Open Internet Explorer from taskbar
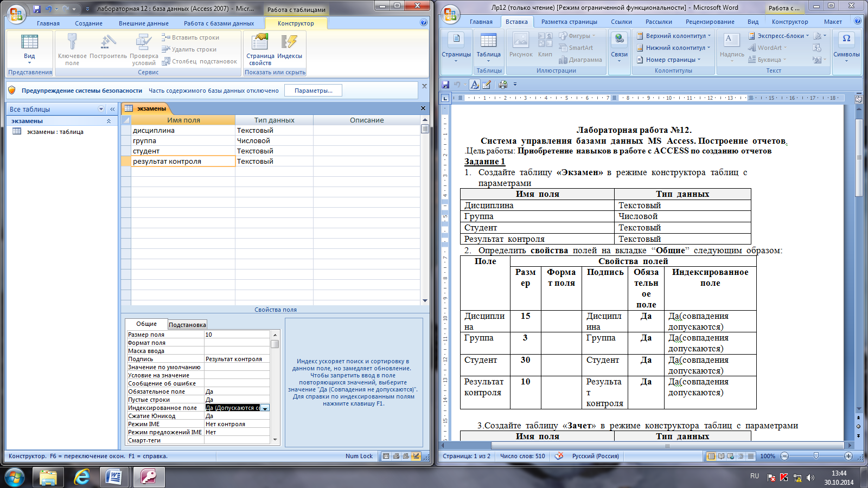The height and width of the screenshot is (488, 868). coord(81,477)
